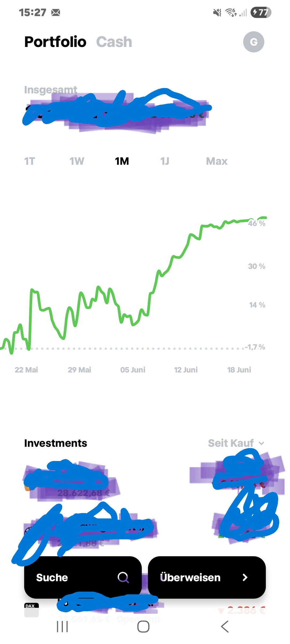290x644 pixels.
Task: Select the Portfolio tab
Action: [55, 42]
